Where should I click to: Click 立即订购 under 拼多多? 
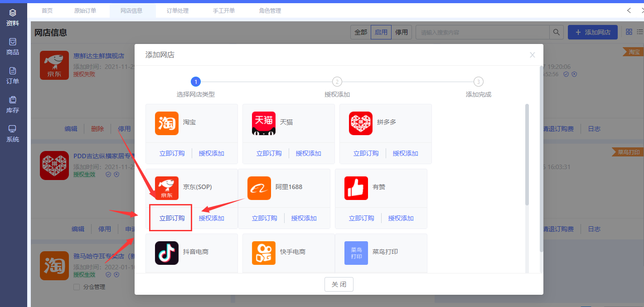click(366, 153)
